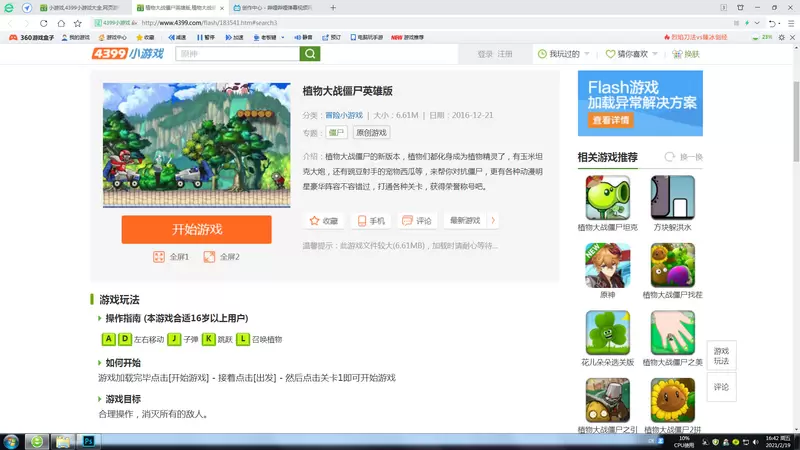800x450 pixels.
Task: Click the 手机 phone button
Action: pyautogui.click(x=371, y=220)
